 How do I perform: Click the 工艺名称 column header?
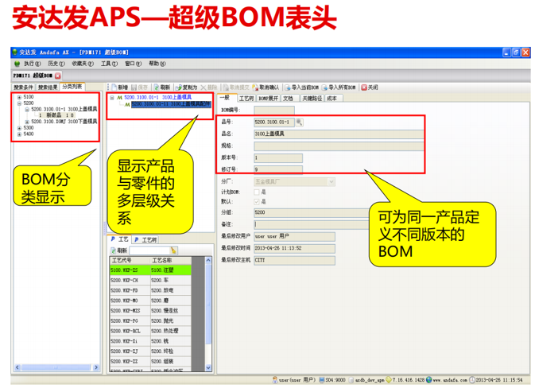[171, 261]
